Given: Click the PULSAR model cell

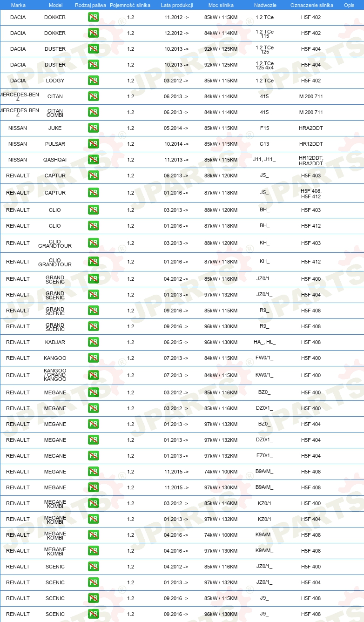Looking at the screenshot, I should pos(55,144).
